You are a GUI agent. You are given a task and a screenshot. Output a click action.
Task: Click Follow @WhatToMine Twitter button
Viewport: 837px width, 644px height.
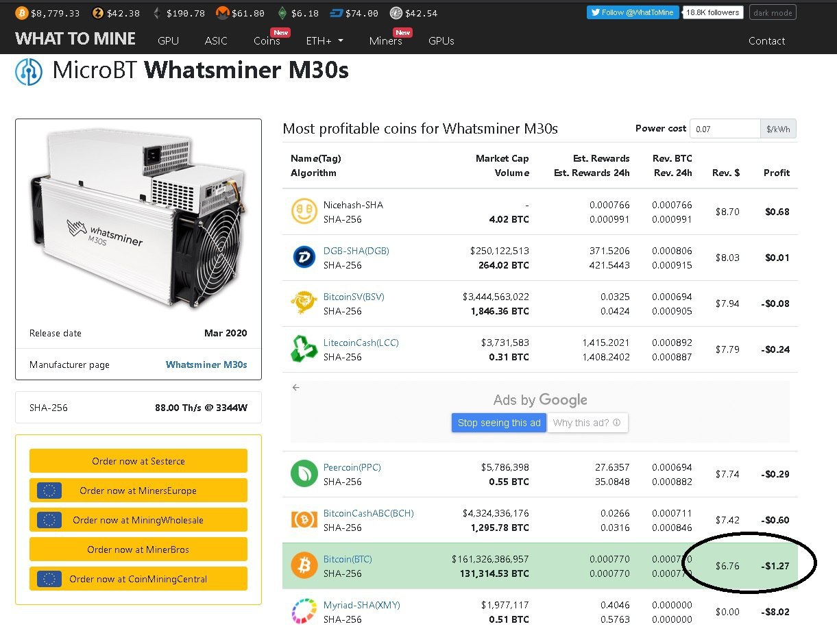point(633,12)
